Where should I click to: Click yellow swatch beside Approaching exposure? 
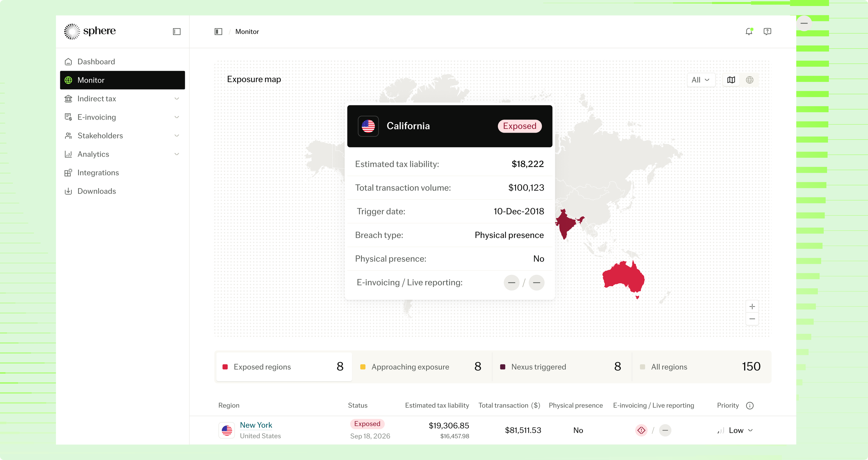click(363, 367)
